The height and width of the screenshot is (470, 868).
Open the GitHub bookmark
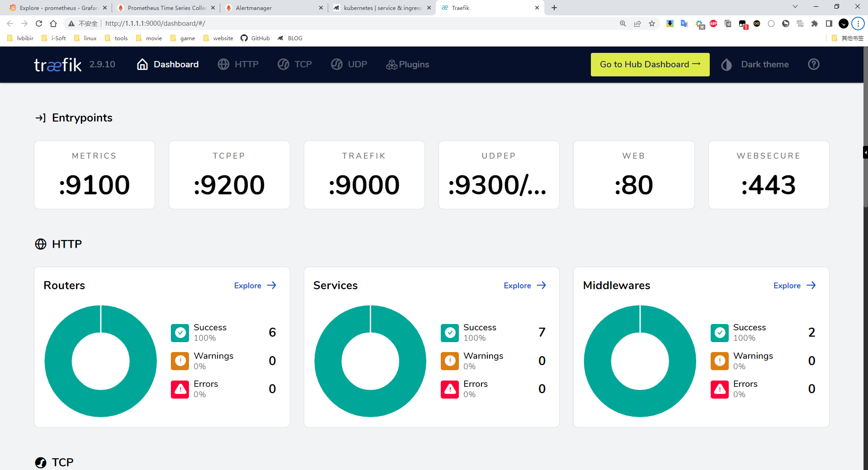pos(255,38)
